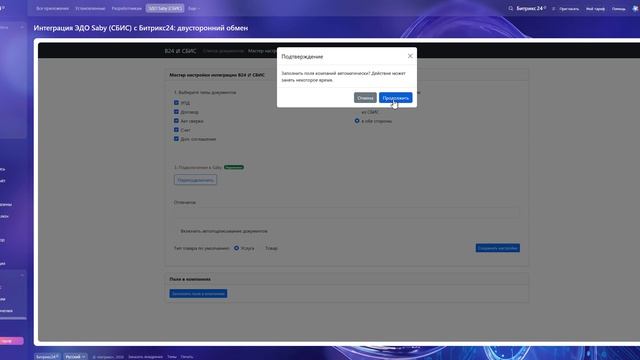This screenshot has width=640, height=360.
Task: Open Помощь in the top header
Action: 618,9
